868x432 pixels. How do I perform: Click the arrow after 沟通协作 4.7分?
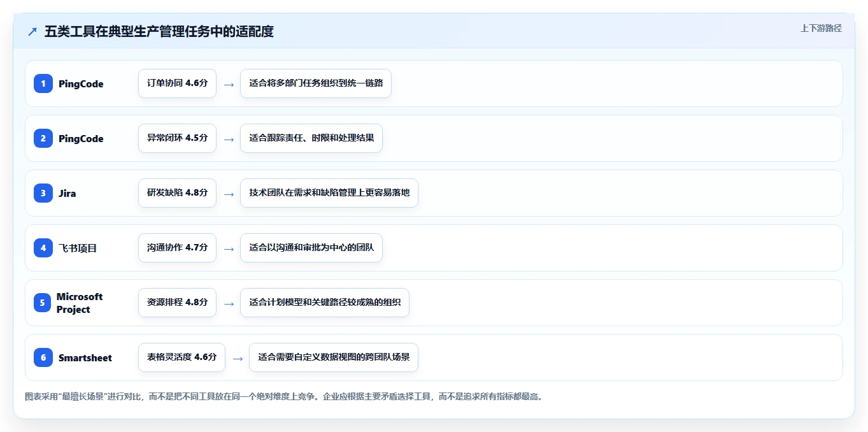click(x=229, y=248)
